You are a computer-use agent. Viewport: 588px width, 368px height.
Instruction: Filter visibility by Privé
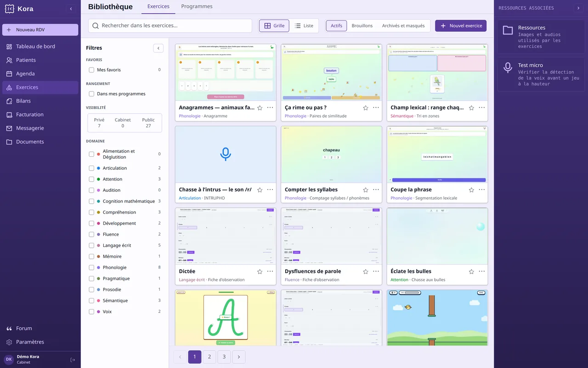click(x=99, y=123)
